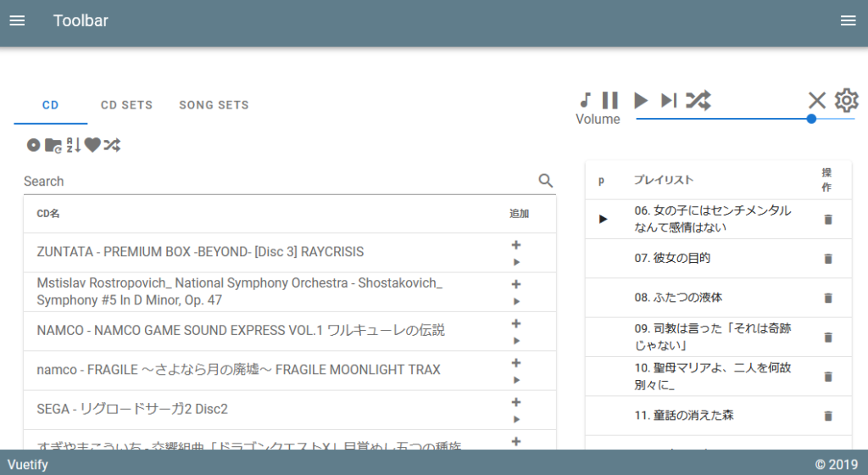Open the right hamburger menu in toolbar
Viewport: 868px width, 475px height.
(848, 21)
